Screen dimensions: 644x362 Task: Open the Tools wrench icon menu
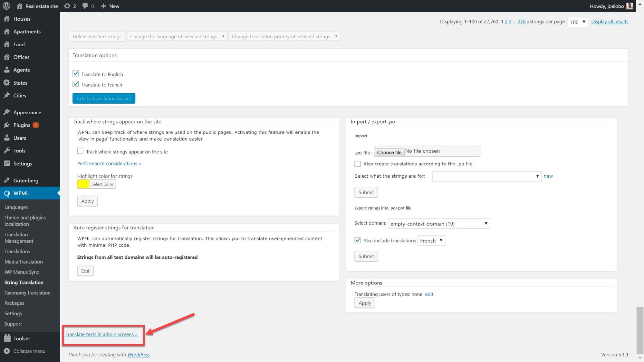coord(7,151)
